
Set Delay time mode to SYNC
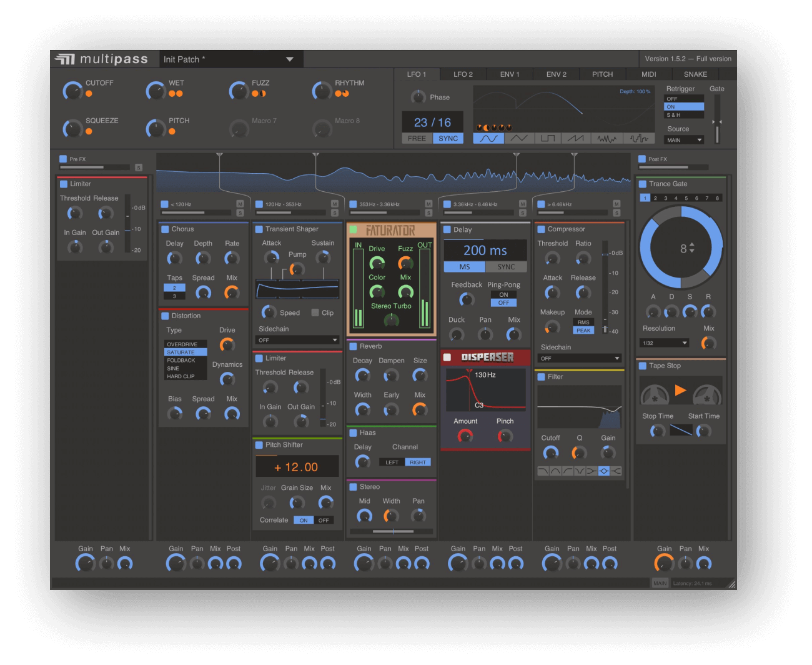tap(506, 267)
